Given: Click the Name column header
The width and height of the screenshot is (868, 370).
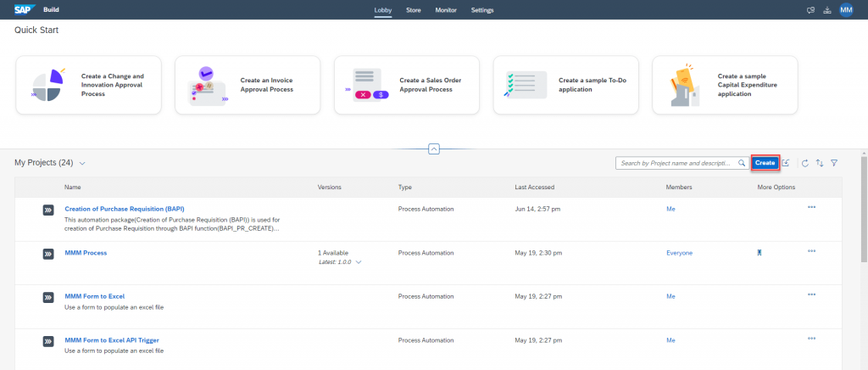Looking at the screenshot, I should (73, 188).
